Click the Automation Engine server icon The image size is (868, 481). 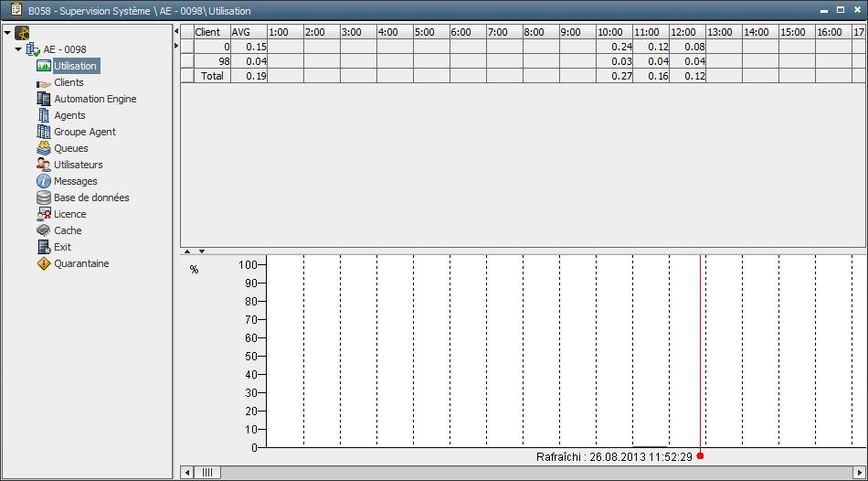click(44, 99)
